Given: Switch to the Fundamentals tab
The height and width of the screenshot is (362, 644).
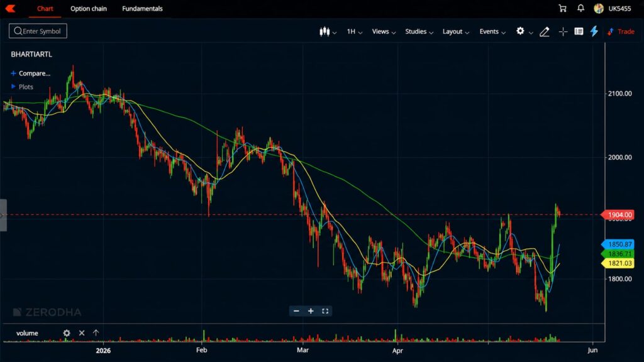Looking at the screenshot, I should coord(142,9).
